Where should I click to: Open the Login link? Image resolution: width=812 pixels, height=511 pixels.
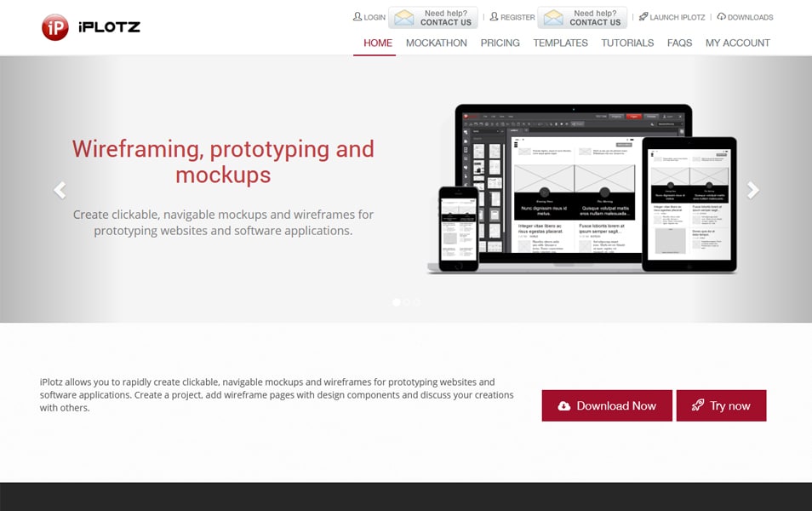pos(369,17)
